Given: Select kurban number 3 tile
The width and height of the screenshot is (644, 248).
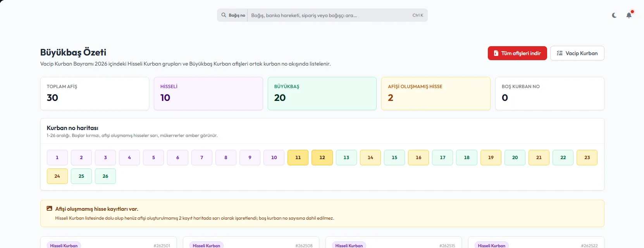Looking at the screenshot, I should [105, 158].
